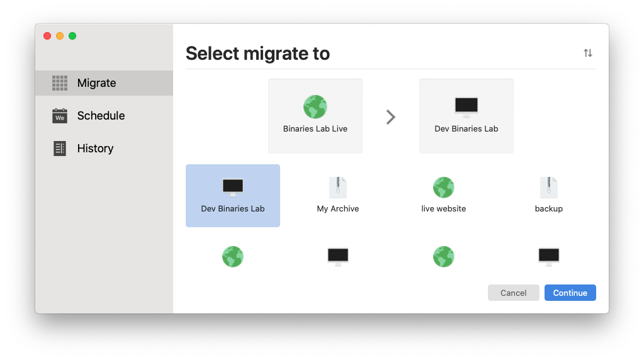Open the Migrate sidebar section
This screenshot has width=644, height=360.
click(x=104, y=83)
